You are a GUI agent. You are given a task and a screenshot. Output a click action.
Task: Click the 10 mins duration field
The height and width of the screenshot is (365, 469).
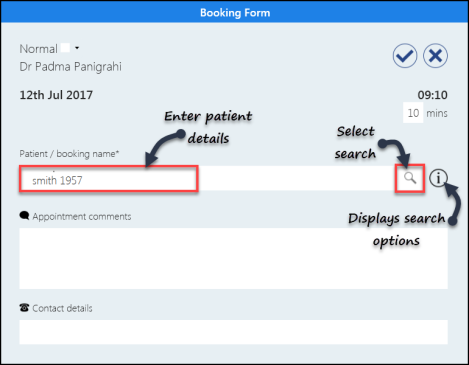click(413, 113)
